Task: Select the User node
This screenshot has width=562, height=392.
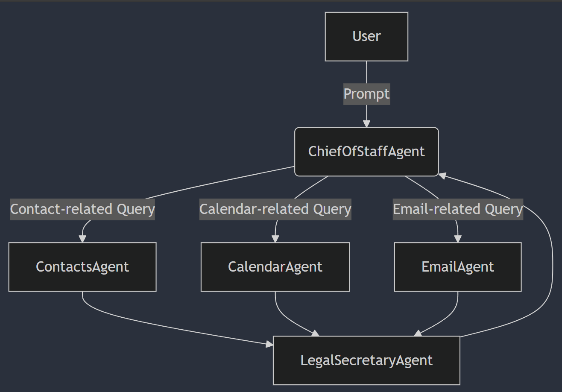Action: pos(366,36)
